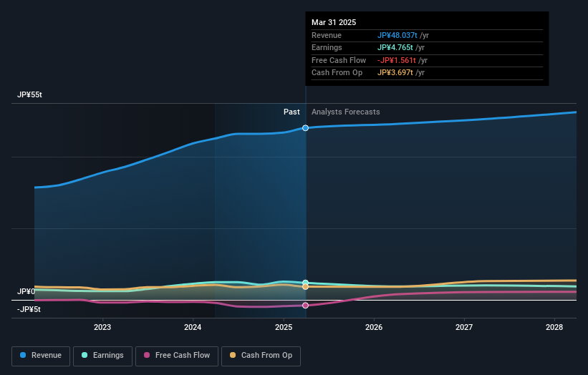Click the orange Cash From Op legend dot
The width and height of the screenshot is (588, 375).
point(233,355)
